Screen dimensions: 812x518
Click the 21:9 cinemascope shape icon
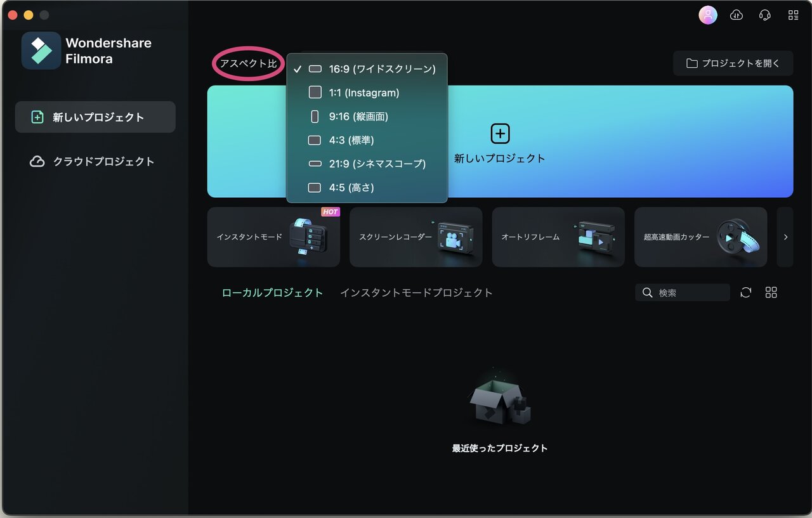(315, 164)
